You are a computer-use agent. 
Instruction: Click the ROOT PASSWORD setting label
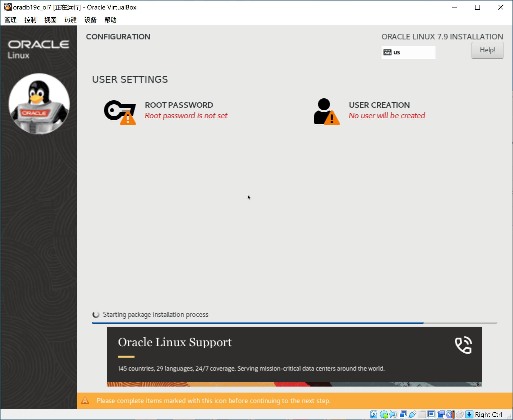(x=179, y=105)
